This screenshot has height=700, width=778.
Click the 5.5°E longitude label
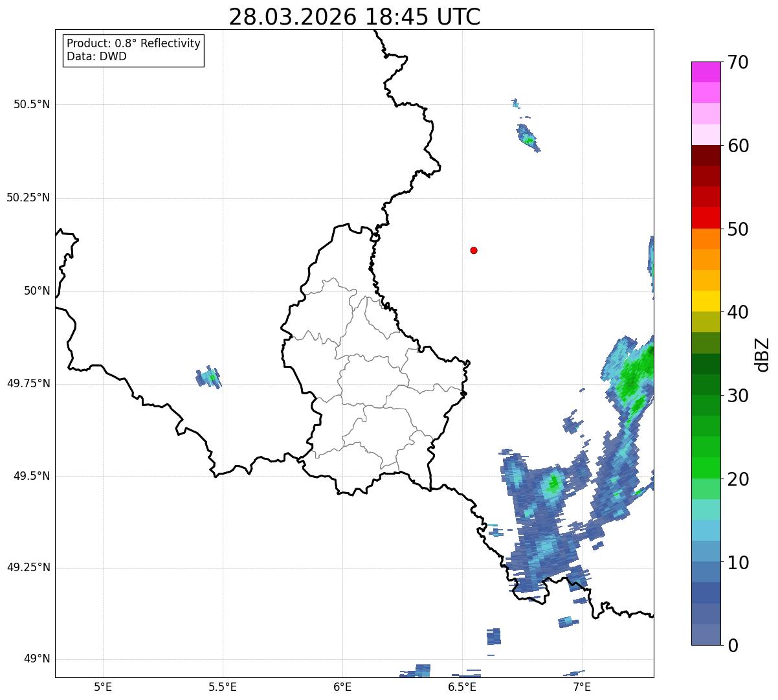click(223, 686)
